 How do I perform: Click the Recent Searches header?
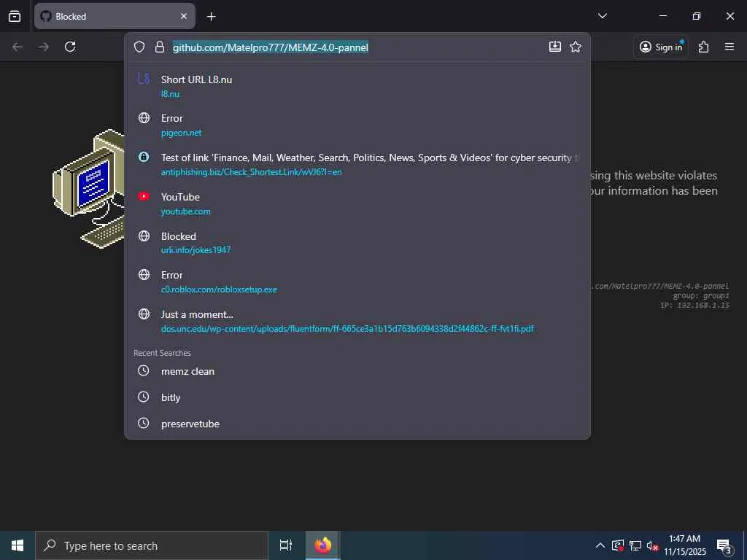point(162,353)
